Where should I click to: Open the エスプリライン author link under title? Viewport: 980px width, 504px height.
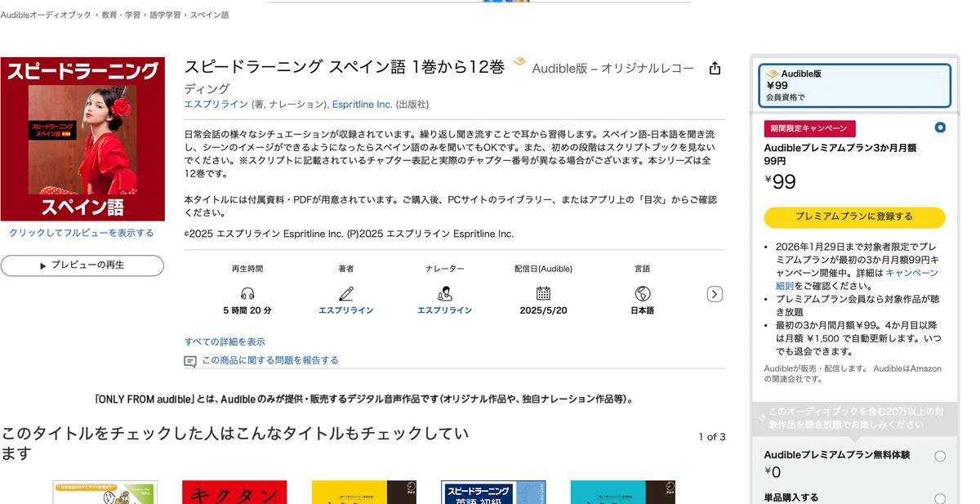(216, 105)
